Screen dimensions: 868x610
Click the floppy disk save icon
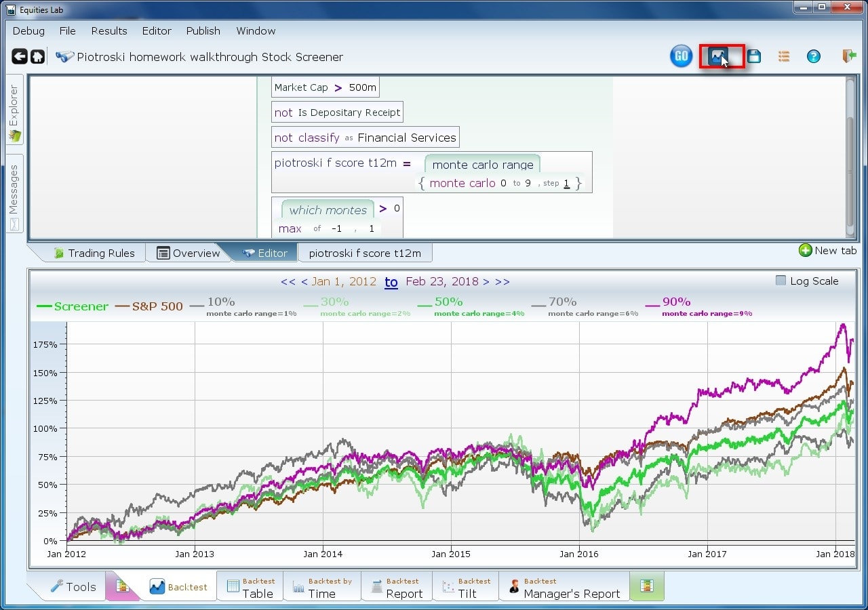754,56
